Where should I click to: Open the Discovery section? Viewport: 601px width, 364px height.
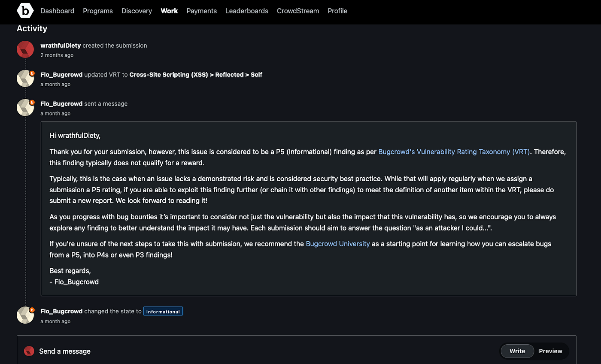click(137, 11)
